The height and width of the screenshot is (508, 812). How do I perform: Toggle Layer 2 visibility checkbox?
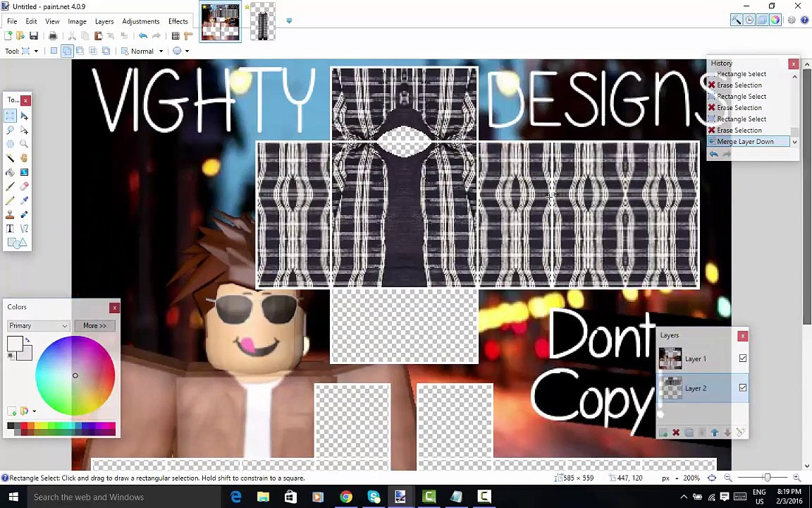[743, 387]
